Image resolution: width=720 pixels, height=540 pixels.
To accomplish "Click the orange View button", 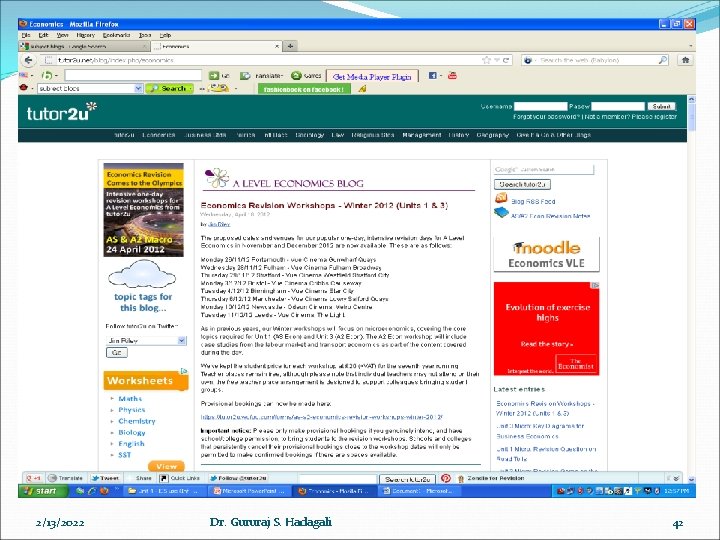I will 166,466.
